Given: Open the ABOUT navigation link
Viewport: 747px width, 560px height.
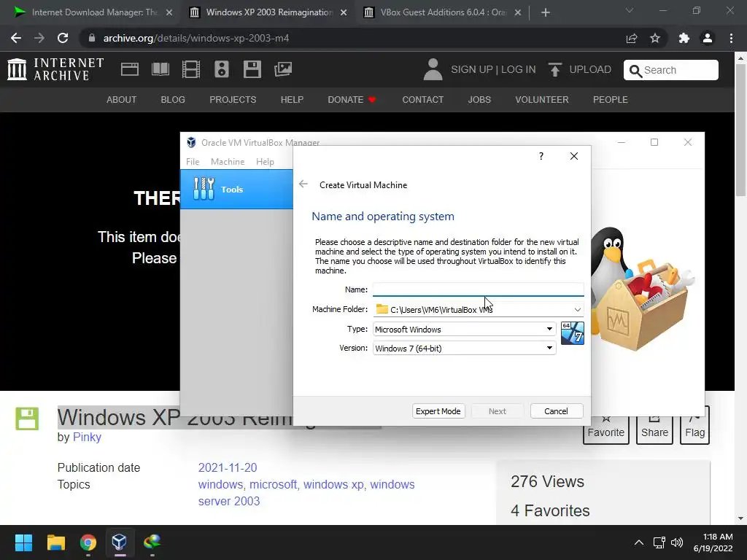Looking at the screenshot, I should tap(122, 99).
